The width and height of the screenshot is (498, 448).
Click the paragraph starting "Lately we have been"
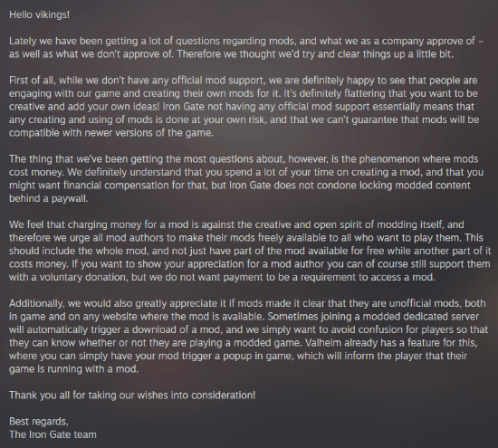pyautogui.click(x=246, y=48)
